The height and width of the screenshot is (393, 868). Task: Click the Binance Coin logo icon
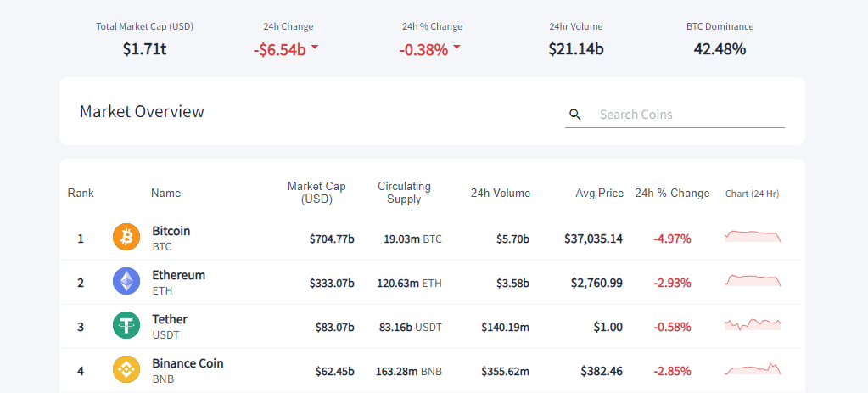(126, 370)
